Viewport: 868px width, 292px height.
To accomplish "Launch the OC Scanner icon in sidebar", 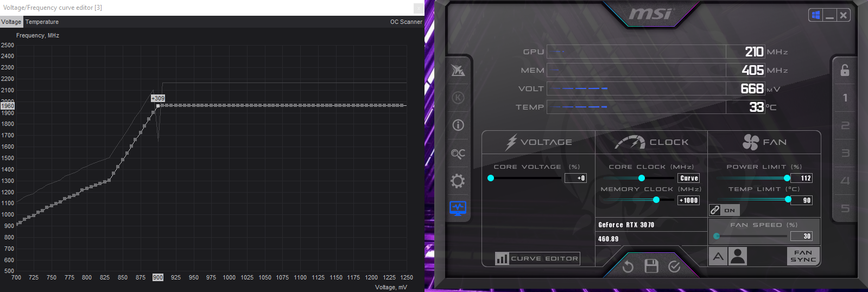I will (x=458, y=154).
